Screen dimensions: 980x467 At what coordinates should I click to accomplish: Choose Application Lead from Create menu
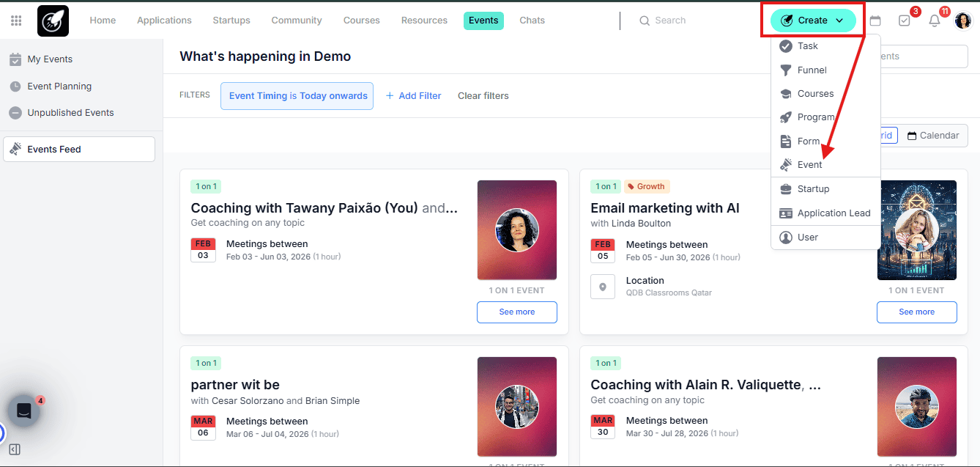825,213
